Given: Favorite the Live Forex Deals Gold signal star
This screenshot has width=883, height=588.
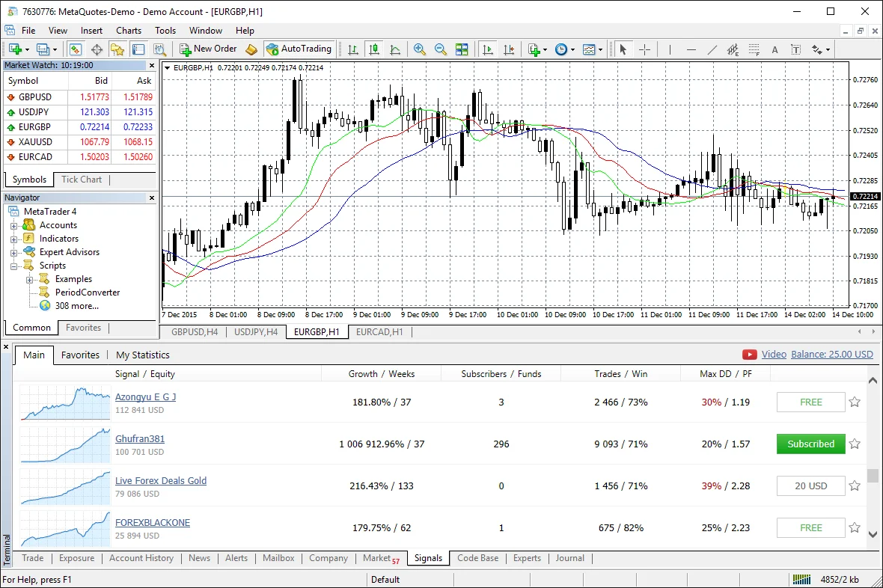Looking at the screenshot, I should coord(855,486).
